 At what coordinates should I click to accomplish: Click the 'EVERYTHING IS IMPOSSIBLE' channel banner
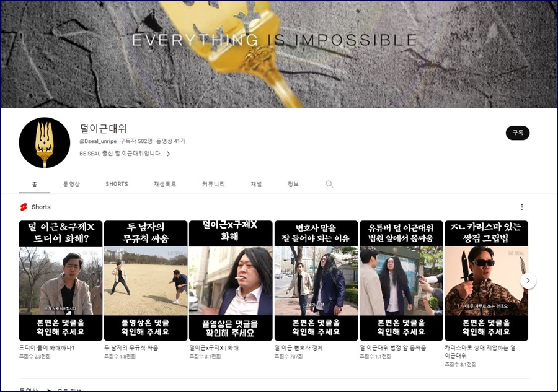279,54
